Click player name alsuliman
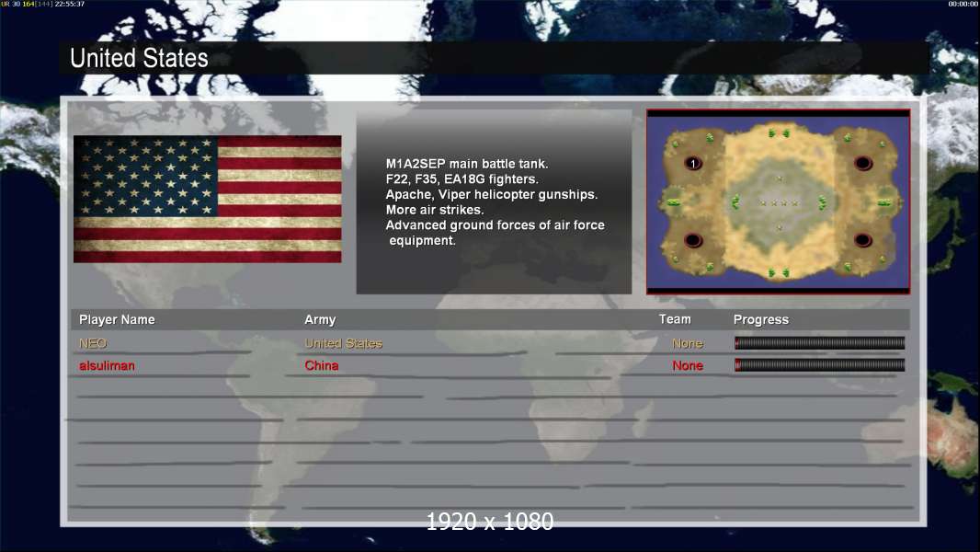 (x=107, y=366)
